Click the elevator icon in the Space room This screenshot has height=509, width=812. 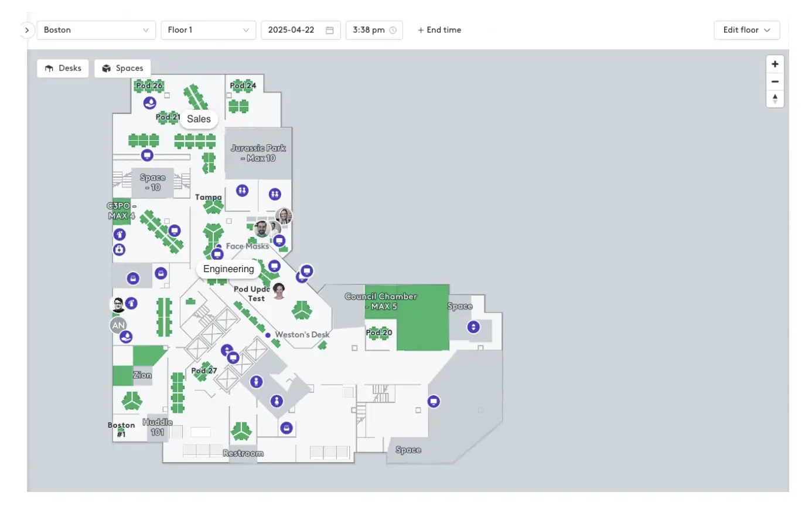(473, 327)
